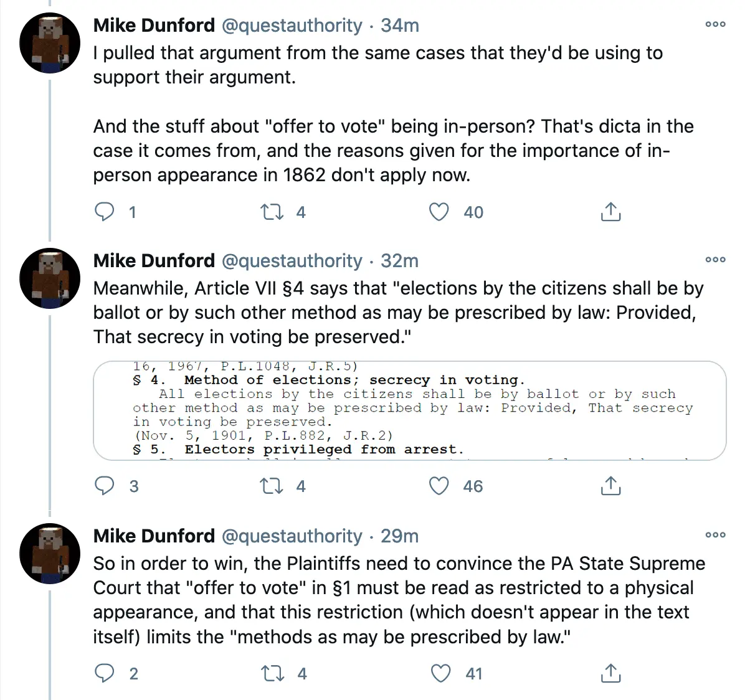The width and height of the screenshot is (745, 700).
Task: Share the Article VII §4 tweet
Action: 610,486
